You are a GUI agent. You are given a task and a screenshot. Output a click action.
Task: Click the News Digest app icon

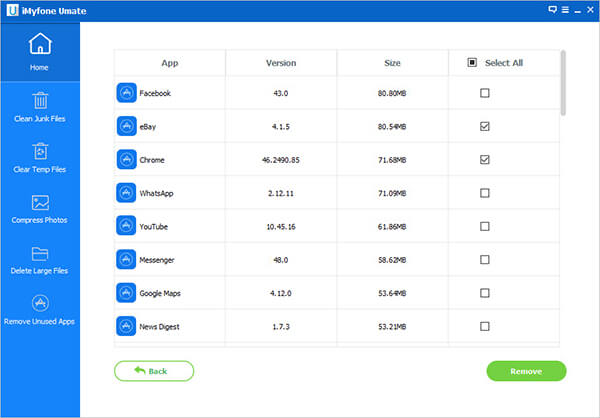(x=126, y=326)
